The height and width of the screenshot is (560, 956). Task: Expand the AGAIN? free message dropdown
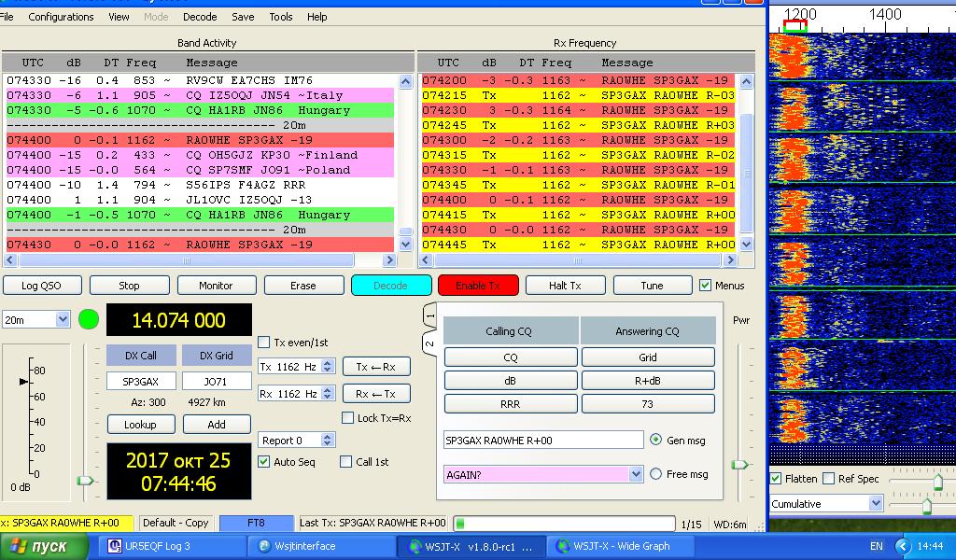point(636,474)
